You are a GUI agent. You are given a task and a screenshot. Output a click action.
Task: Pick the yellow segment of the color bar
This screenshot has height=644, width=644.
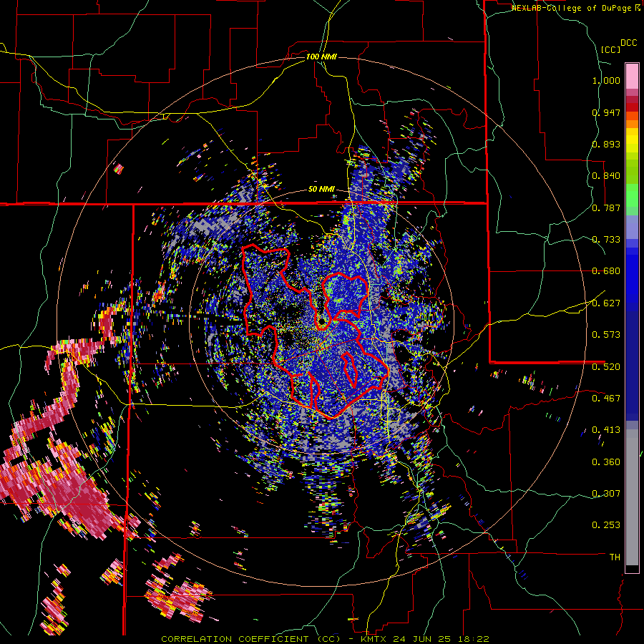pyautogui.click(x=632, y=141)
